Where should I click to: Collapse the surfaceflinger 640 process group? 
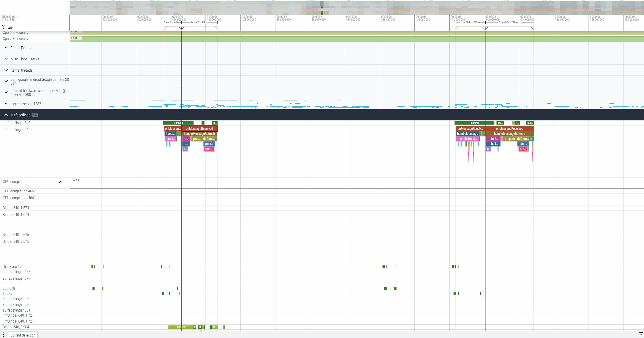point(6,115)
